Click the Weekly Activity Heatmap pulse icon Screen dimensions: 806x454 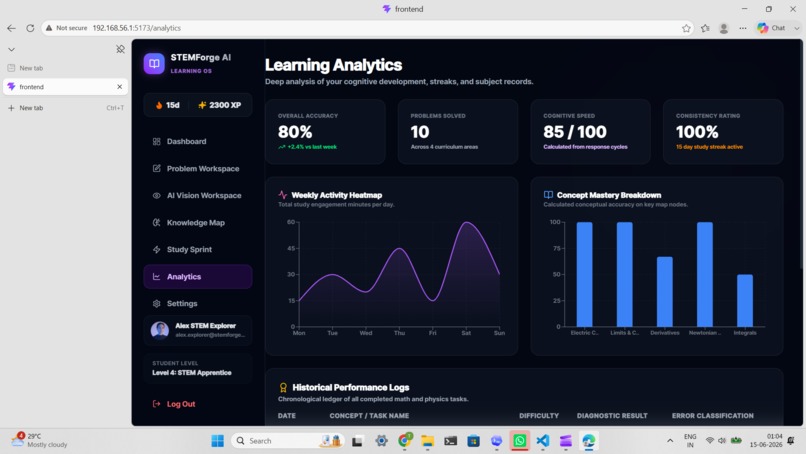tap(283, 195)
